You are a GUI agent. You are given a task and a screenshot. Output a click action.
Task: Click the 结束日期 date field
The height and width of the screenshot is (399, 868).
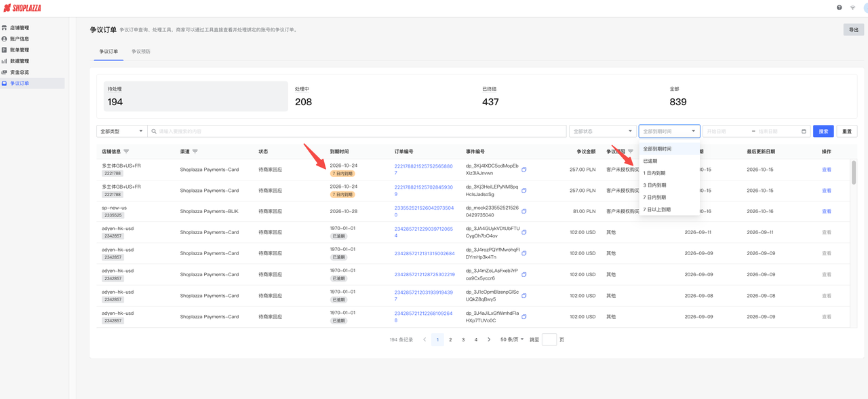tap(777, 131)
